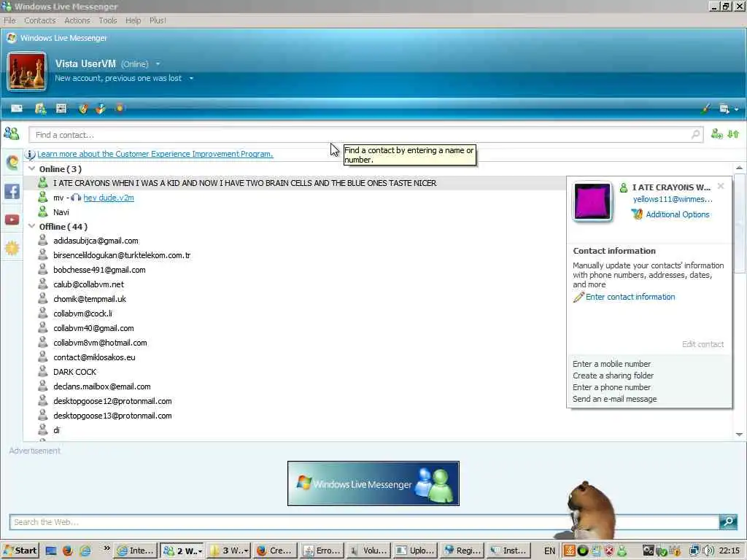The height and width of the screenshot is (560, 747).
Task: Click the hey dude.v2m music link
Action: [109, 198]
